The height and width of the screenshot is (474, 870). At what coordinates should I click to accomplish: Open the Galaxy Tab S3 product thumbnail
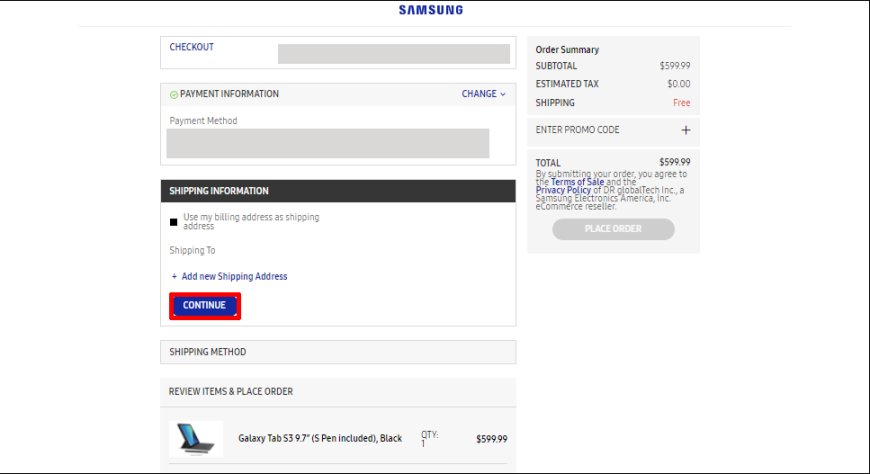point(196,438)
